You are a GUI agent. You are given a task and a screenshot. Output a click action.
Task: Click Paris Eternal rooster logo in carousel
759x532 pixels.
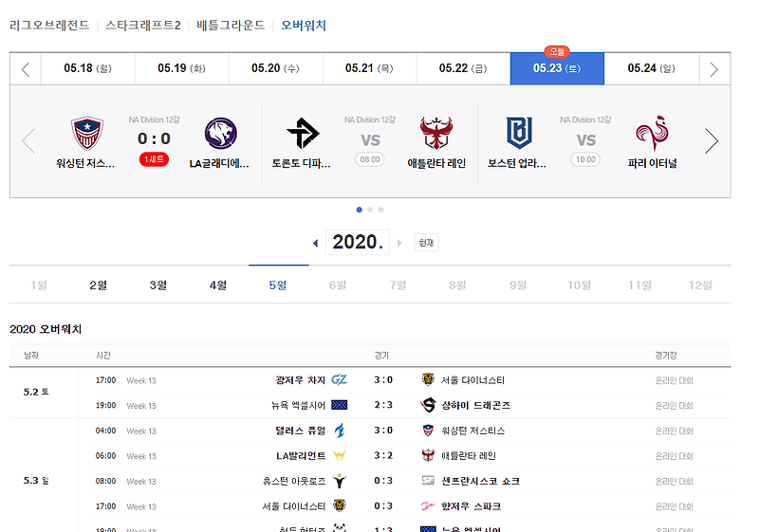click(653, 133)
